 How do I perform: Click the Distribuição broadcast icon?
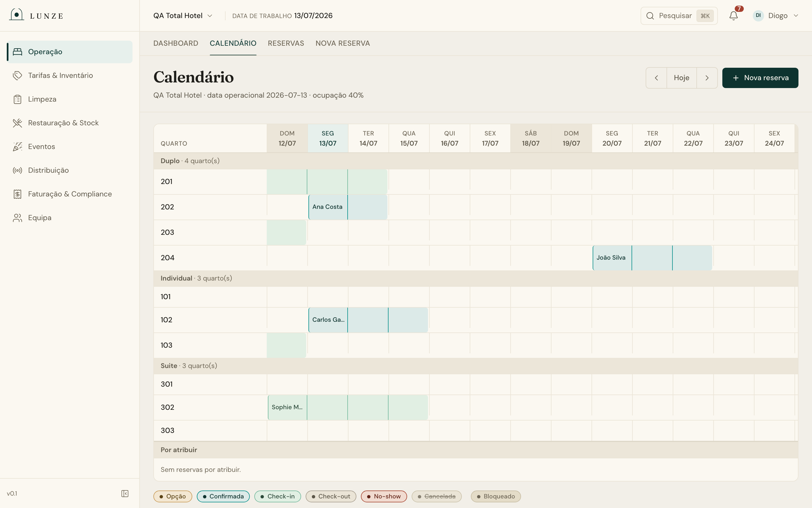coord(17,170)
